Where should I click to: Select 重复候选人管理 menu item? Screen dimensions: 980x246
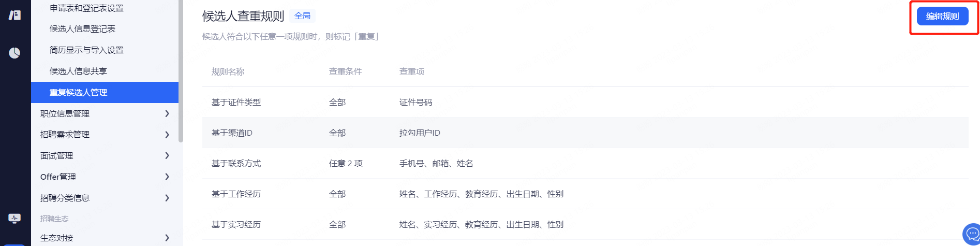click(x=78, y=93)
